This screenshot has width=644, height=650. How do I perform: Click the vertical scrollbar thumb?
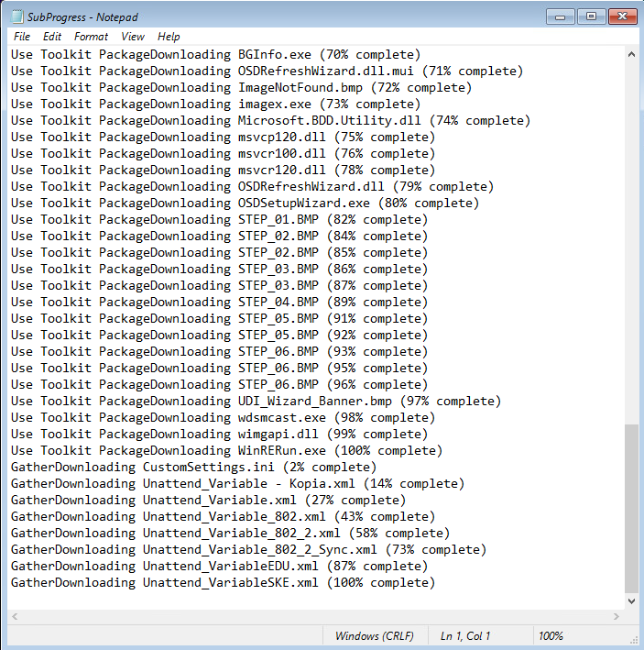[x=631, y=508]
